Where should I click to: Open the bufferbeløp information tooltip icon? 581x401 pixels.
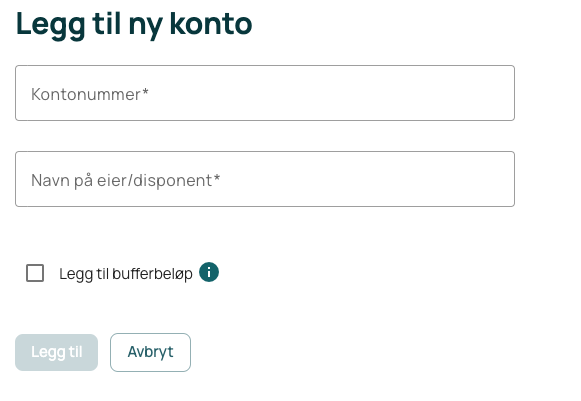pos(209,272)
